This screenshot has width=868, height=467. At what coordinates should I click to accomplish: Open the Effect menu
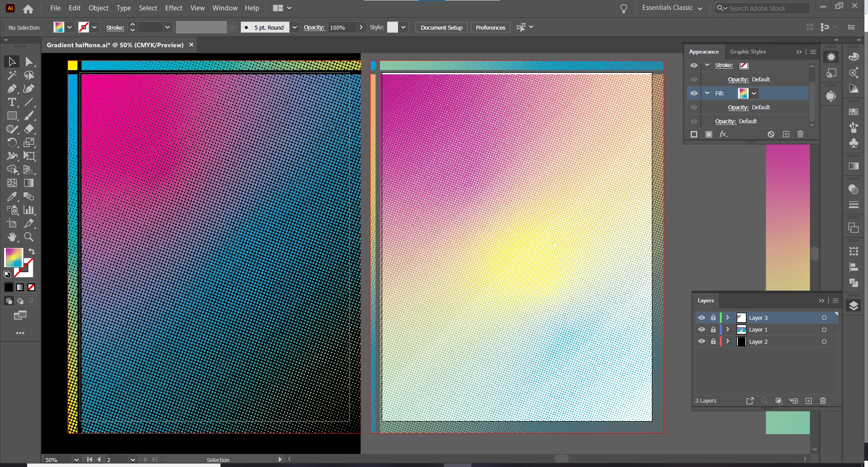click(173, 8)
